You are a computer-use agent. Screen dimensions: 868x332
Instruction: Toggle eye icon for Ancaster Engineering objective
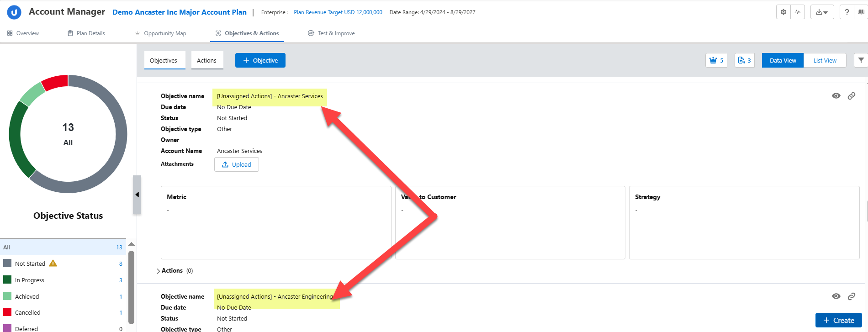pos(836,296)
